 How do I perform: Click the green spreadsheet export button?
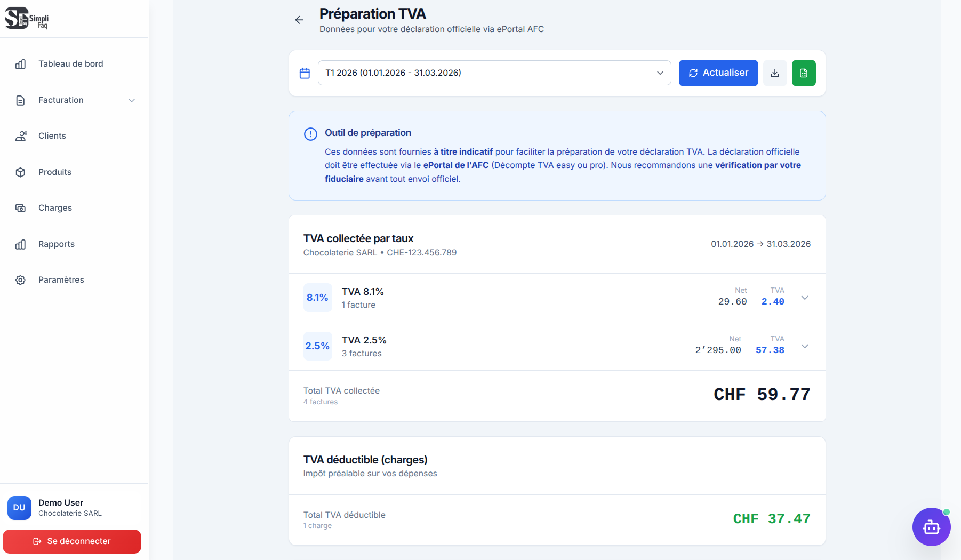point(804,73)
